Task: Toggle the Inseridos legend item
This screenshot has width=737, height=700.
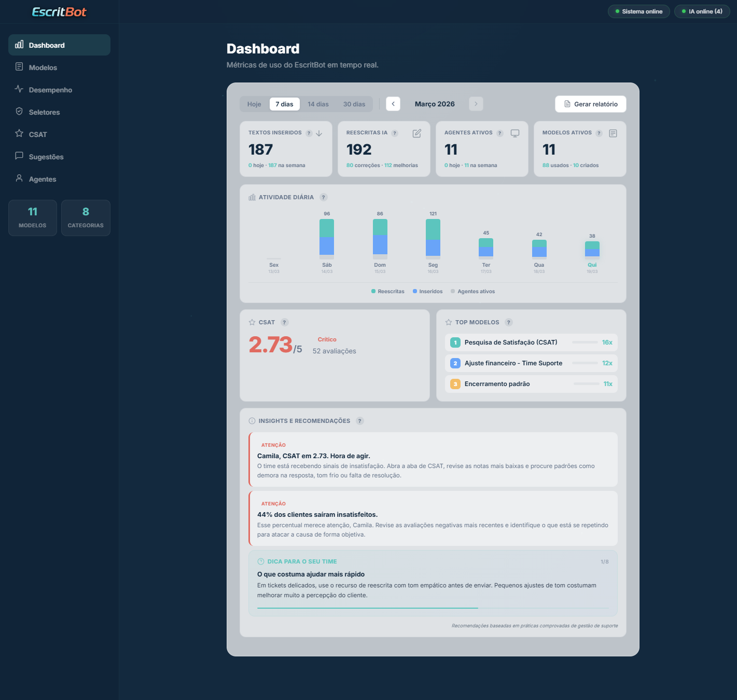Action: (x=427, y=291)
